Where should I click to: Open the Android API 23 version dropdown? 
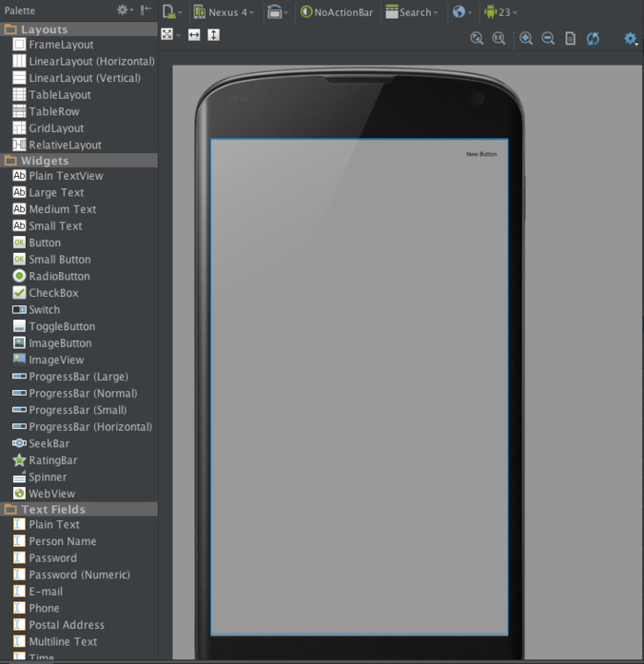501,12
